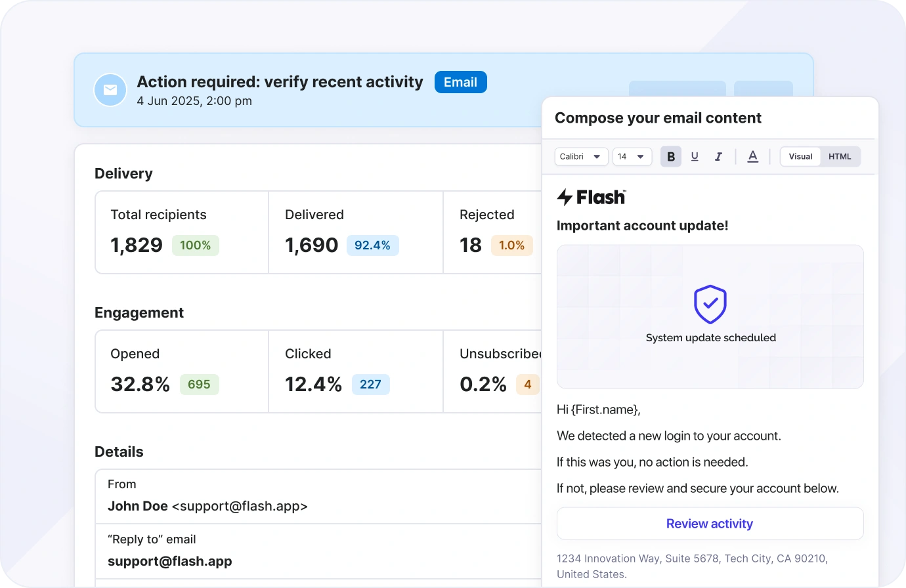This screenshot has height=588, width=906.
Task: Toggle bold formatting in the editor toolbar
Action: [x=670, y=157]
